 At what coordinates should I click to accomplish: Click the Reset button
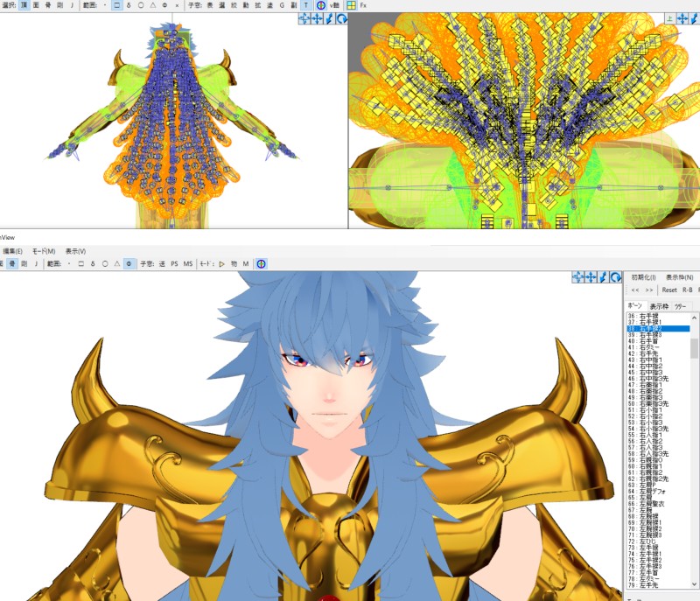click(x=669, y=290)
